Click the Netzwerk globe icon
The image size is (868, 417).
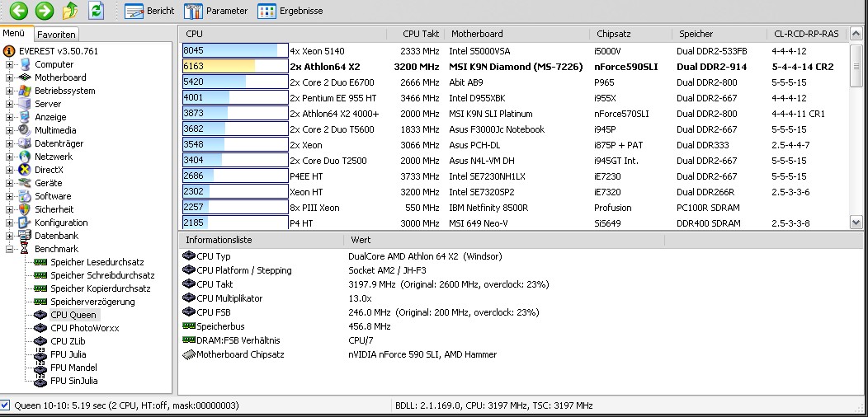coord(25,157)
